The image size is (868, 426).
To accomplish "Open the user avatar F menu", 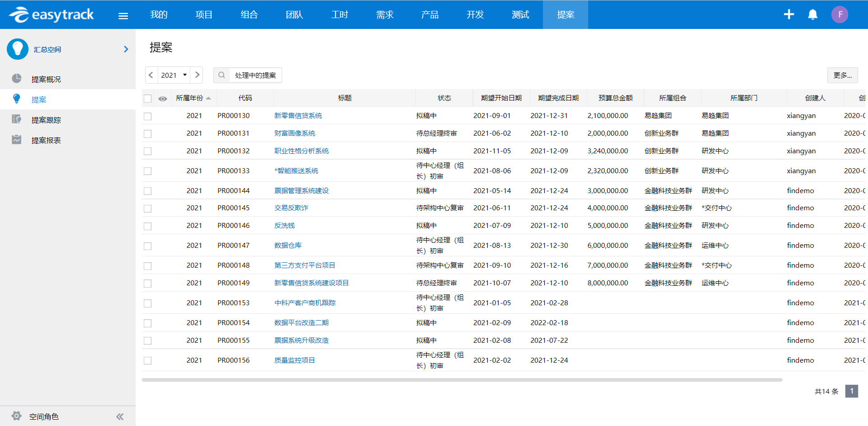I will tap(840, 14).
